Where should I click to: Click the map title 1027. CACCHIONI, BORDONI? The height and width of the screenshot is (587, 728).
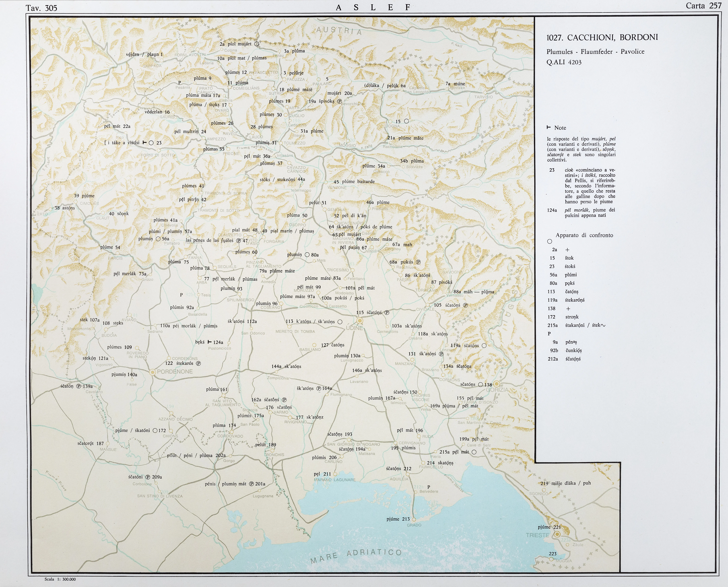602,37
